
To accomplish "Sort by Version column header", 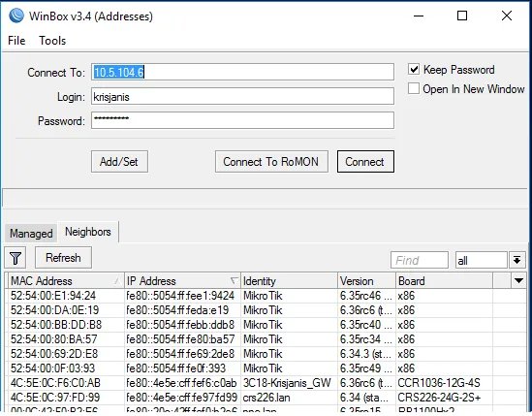I will coord(366,281).
